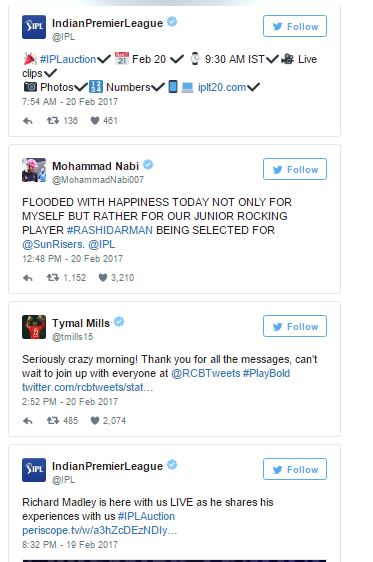Retweet Mohammad Nabi's tweet

(53, 277)
